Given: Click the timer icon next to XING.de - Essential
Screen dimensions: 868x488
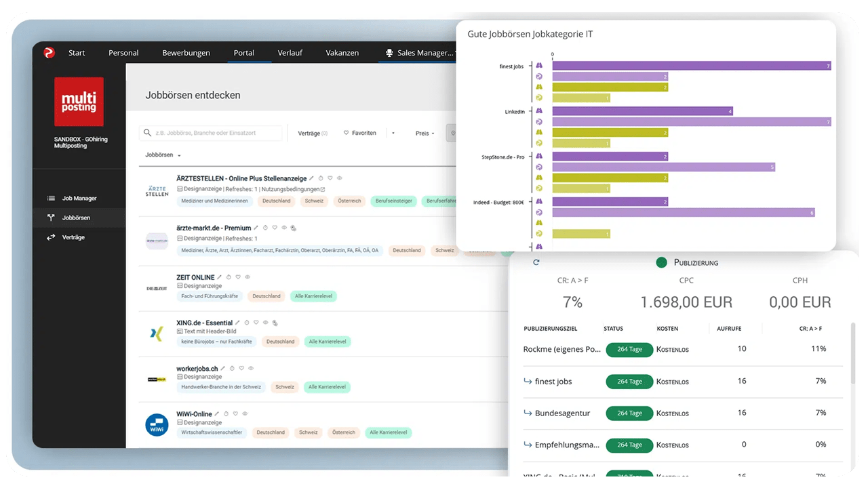Looking at the screenshot, I should [x=247, y=323].
